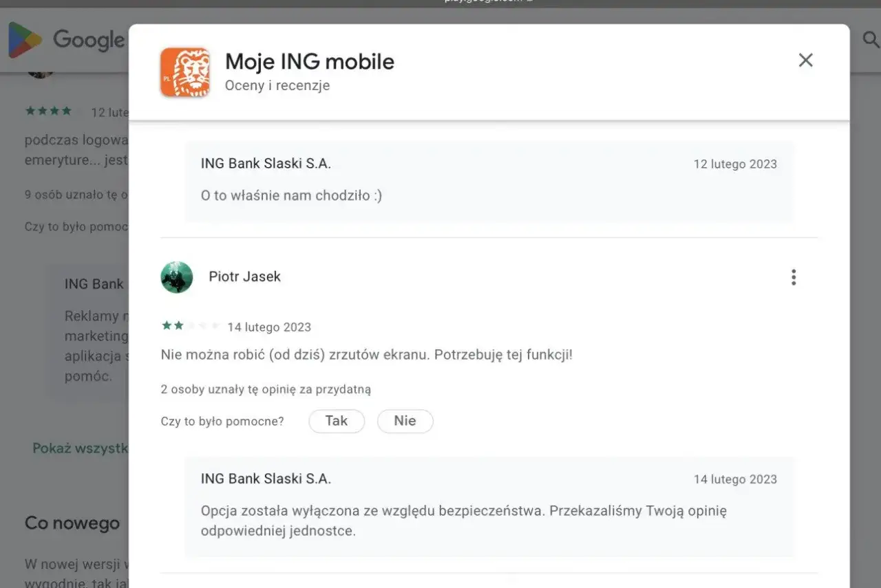The height and width of the screenshot is (588, 881).
Task: Click the review text about zrzutów ekranu
Action: (366, 355)
